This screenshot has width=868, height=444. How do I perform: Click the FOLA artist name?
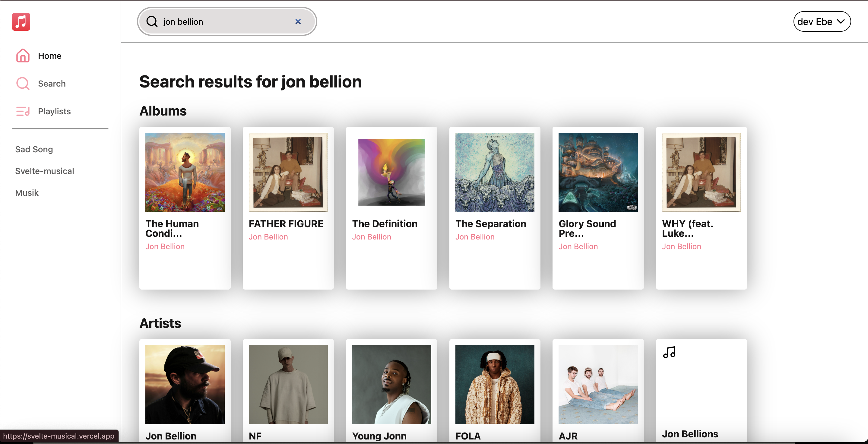click(x=468, y=436)
